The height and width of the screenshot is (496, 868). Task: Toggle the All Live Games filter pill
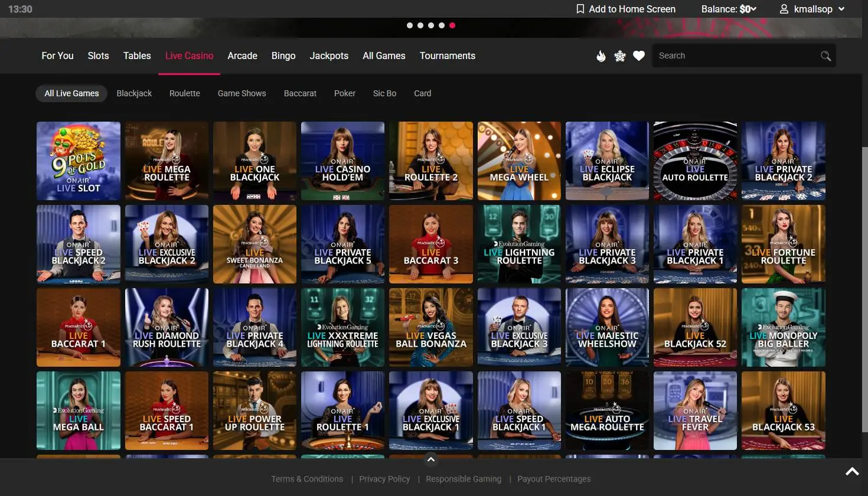(71, 93)
